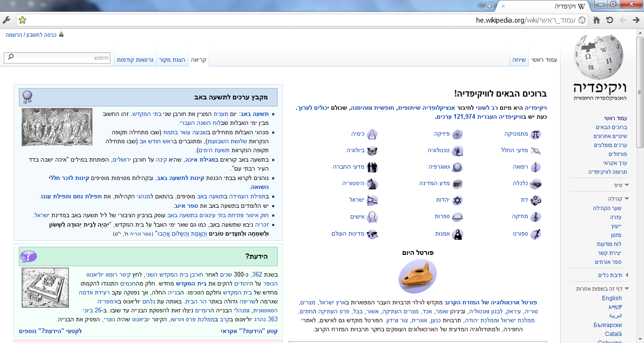Open the biology portal butterfly icon
Image resolution: width=644 pixels, height=343 pixels.
click(372, 151)
